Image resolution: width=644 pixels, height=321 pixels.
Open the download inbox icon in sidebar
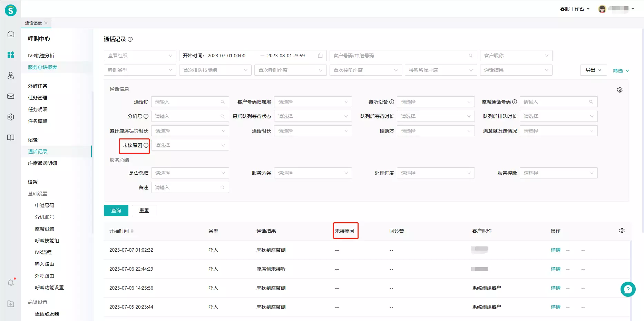click(11, 304)
